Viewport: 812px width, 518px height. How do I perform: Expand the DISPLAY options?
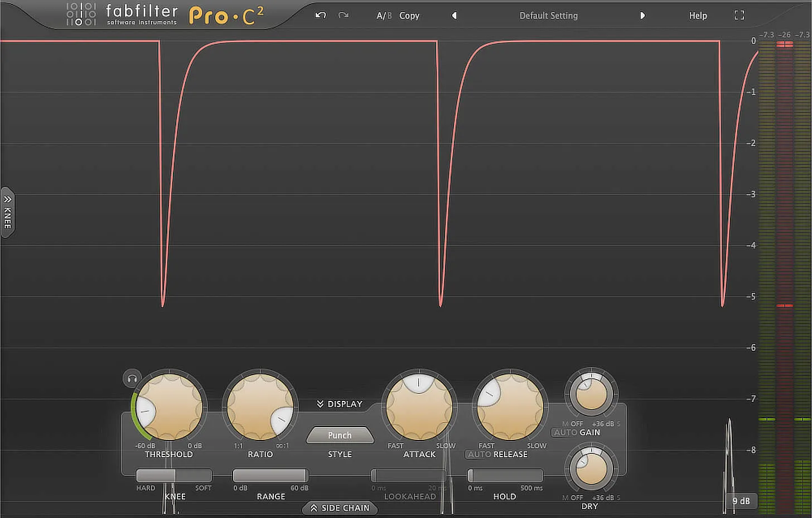point(340,403)
